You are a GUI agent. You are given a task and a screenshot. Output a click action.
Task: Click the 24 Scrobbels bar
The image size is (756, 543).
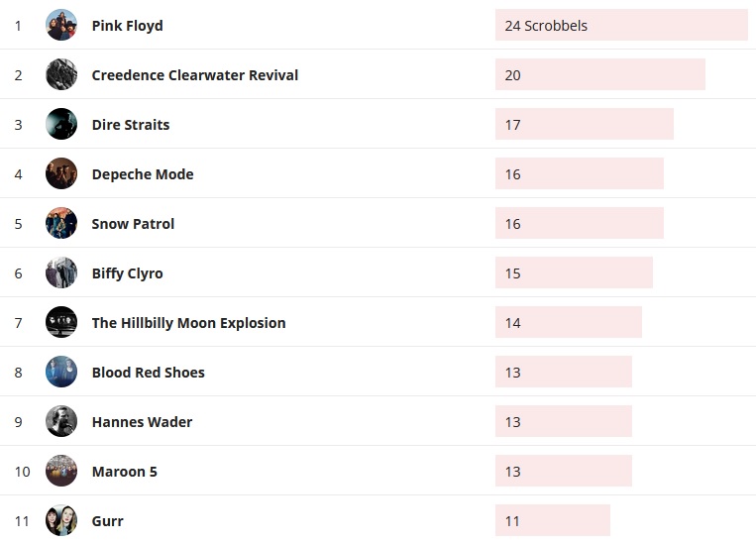621,26
